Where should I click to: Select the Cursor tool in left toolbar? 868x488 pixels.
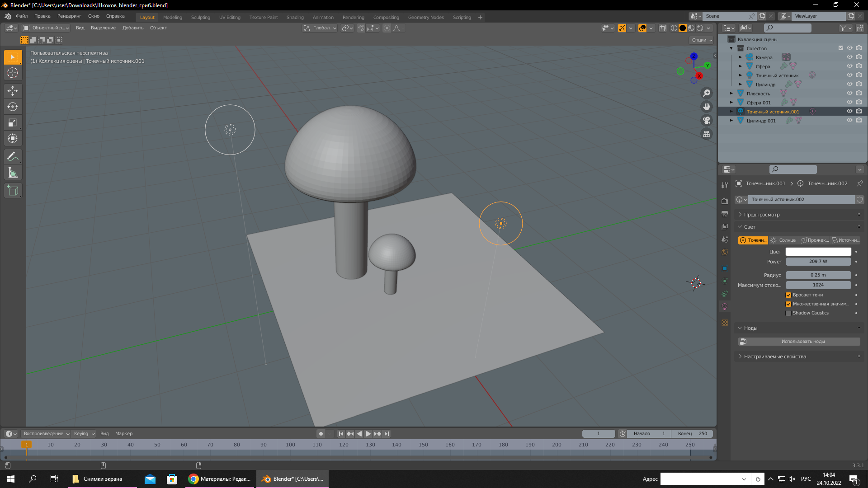pyautogui.click(x=13, y=73)
